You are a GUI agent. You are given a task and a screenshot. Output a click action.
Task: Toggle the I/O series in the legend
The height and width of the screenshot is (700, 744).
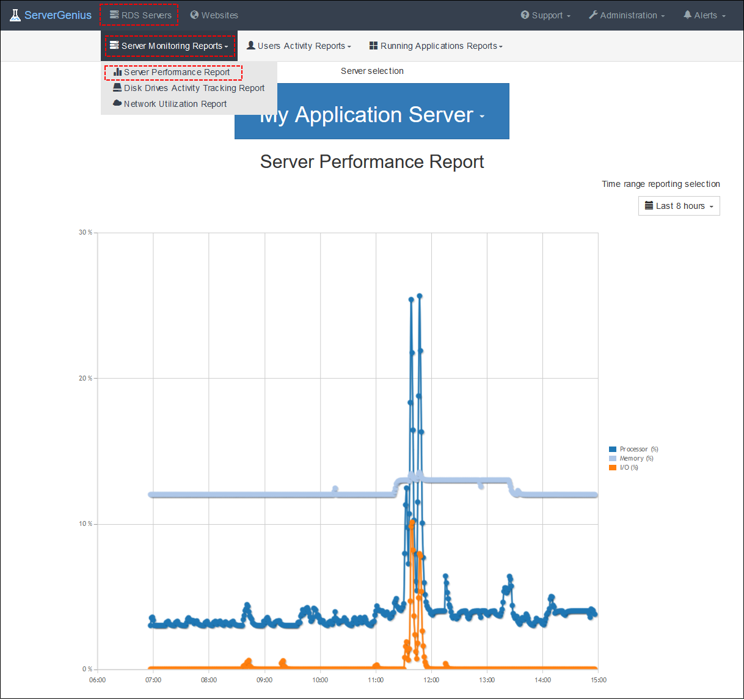click(627, 467)
